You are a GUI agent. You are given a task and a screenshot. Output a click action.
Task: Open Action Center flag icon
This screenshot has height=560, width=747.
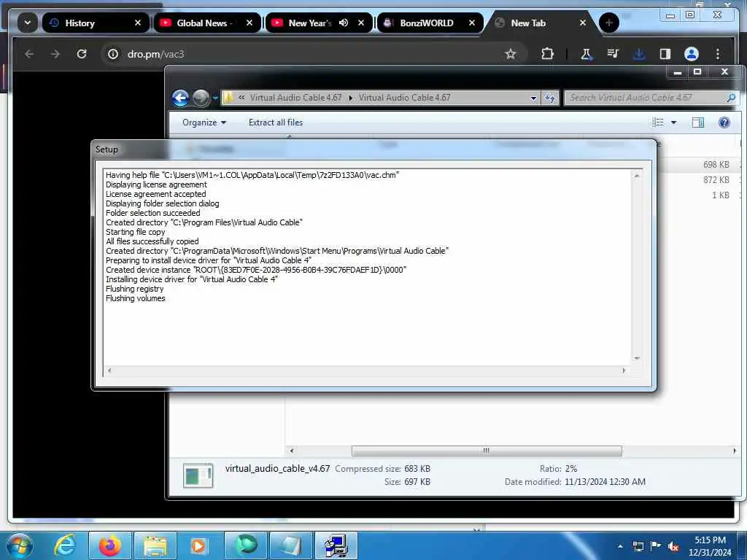point(656,545)
